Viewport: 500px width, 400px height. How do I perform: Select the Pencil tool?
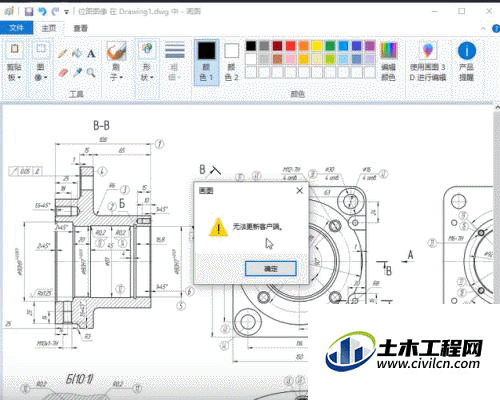(63, 53)
